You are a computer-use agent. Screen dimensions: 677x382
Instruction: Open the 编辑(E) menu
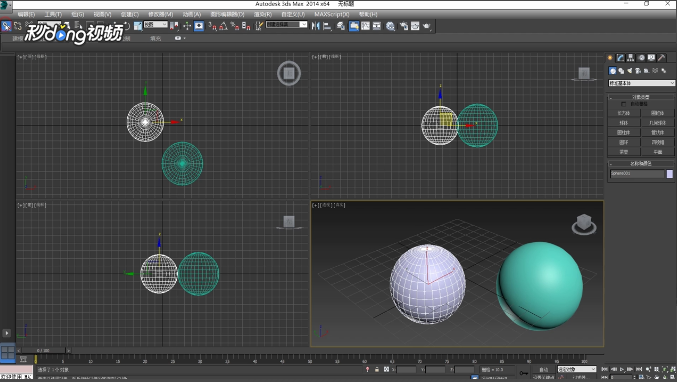click(x=26, y=14)
